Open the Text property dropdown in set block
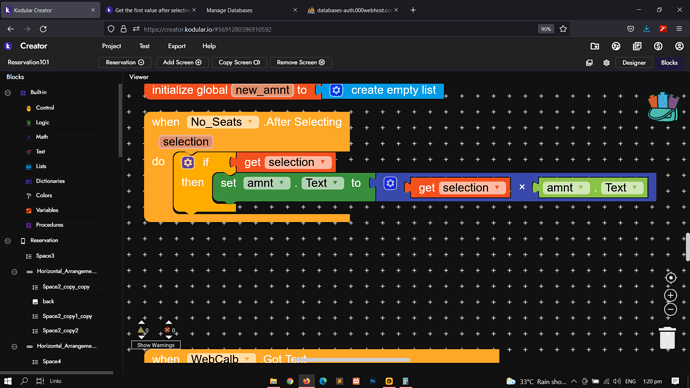Viewport: 690px width, 388px height. [x=323, y=183]
